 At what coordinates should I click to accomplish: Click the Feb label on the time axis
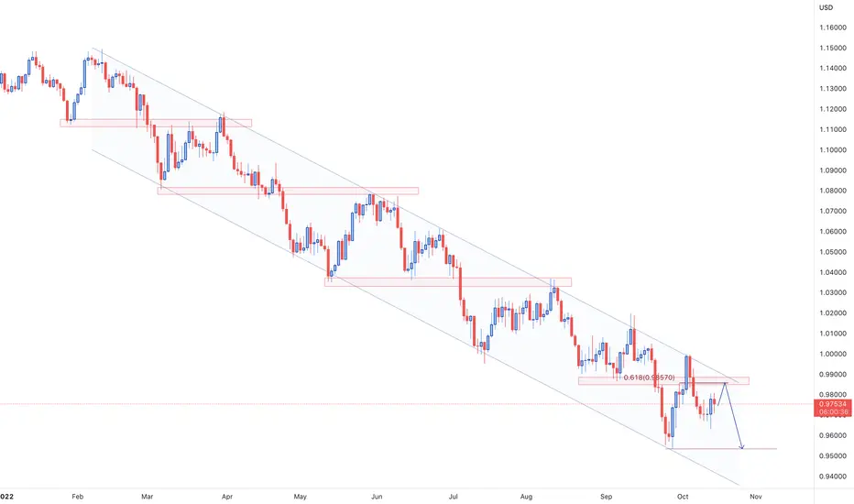click(77, 497)
